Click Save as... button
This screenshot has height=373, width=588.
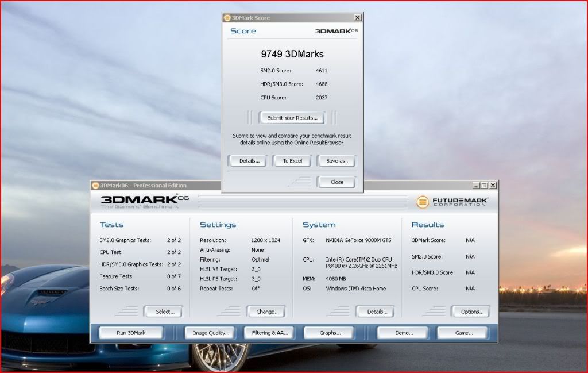336,161
